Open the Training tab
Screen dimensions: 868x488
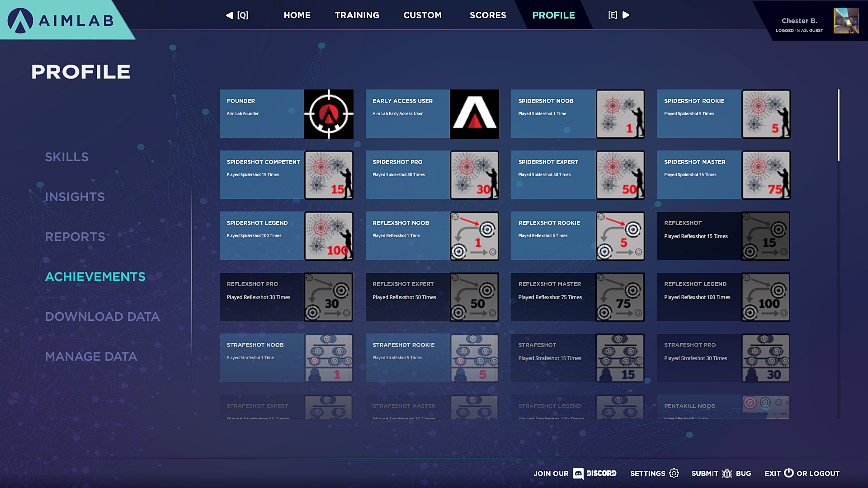coord(357,15)
